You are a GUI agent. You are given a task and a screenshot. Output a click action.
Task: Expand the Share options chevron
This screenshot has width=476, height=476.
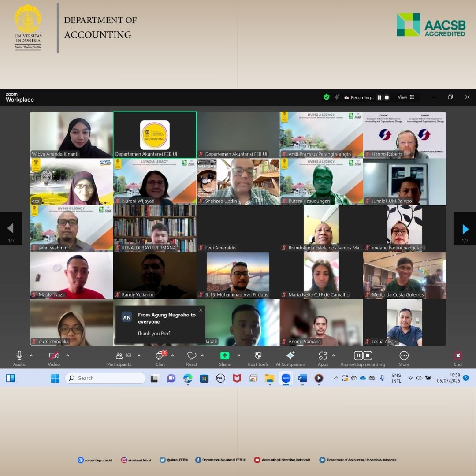238,355
